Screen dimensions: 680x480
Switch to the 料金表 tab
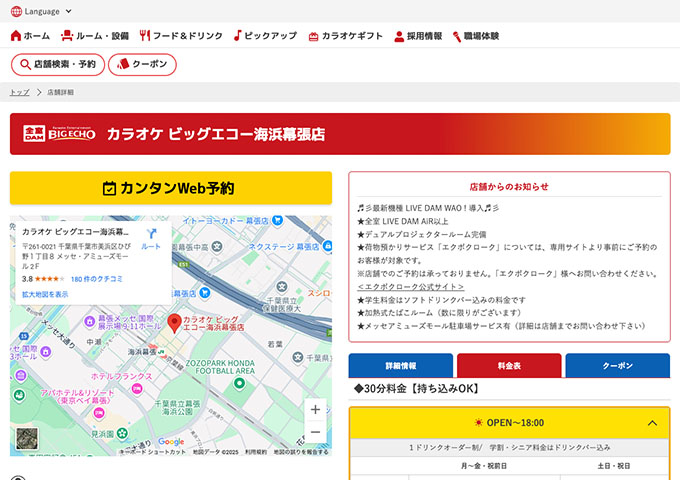click(x=509, y=366)
